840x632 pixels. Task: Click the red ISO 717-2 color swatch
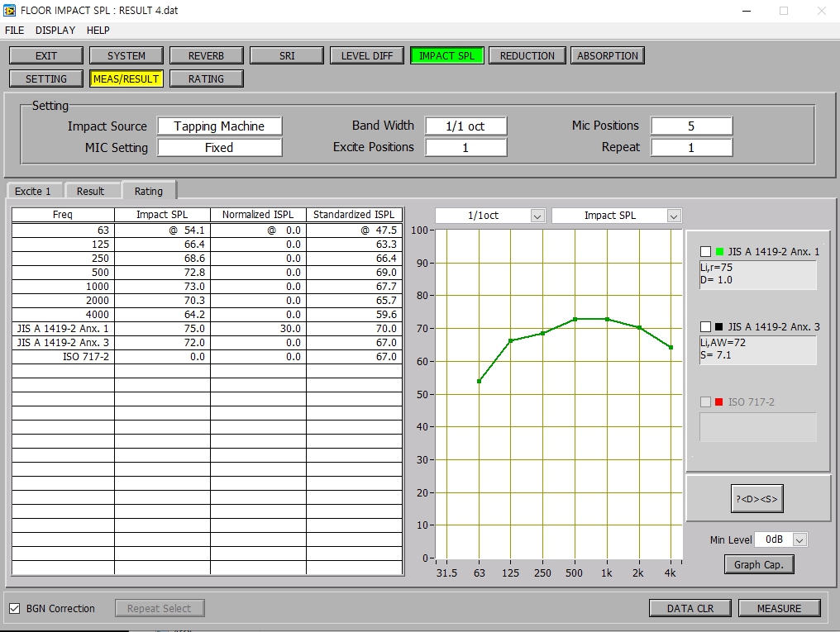coord(719,402)
